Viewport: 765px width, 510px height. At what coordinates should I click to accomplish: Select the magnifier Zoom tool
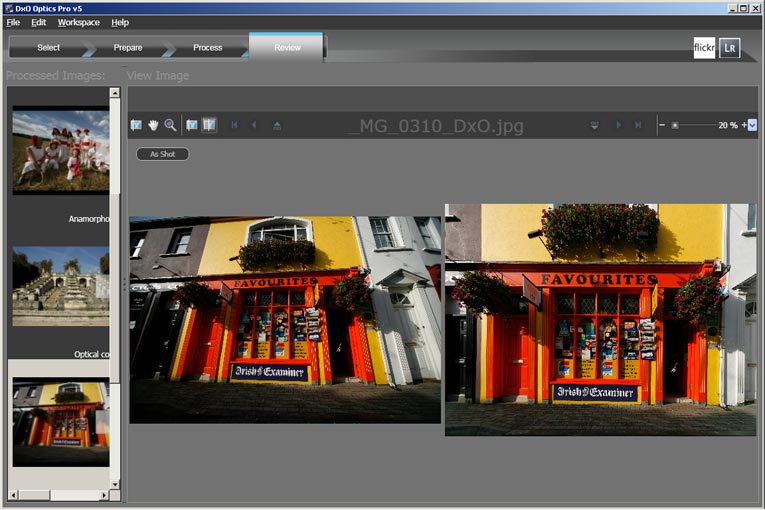[x=170, y=125]
